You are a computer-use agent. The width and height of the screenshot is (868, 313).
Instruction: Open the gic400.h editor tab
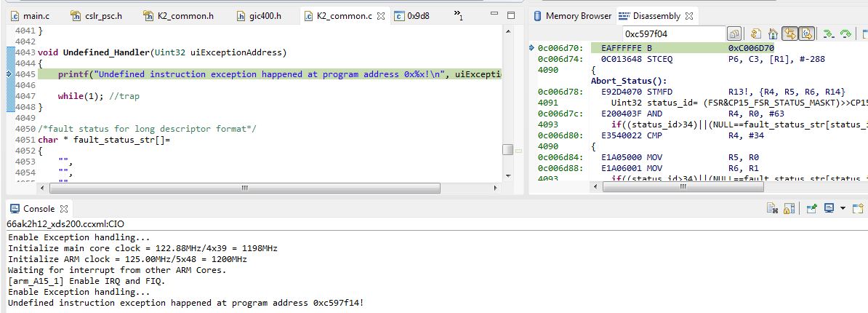click(259, 16)
